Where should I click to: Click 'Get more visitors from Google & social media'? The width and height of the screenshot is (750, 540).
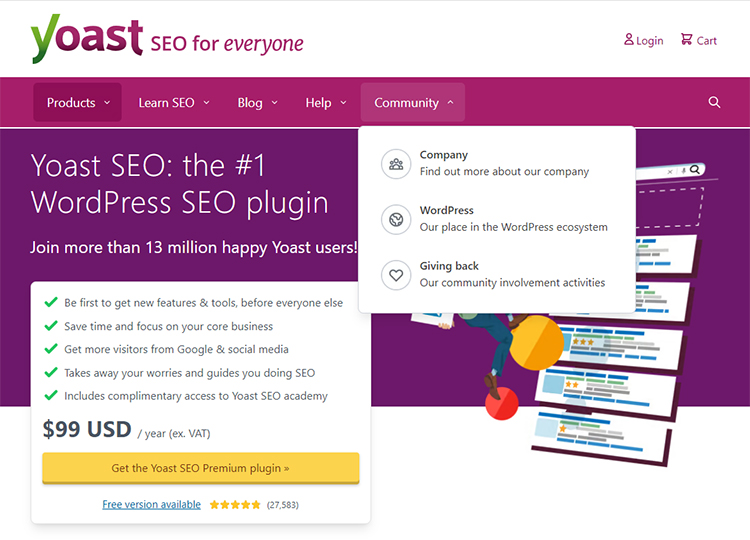coord(176,349)
